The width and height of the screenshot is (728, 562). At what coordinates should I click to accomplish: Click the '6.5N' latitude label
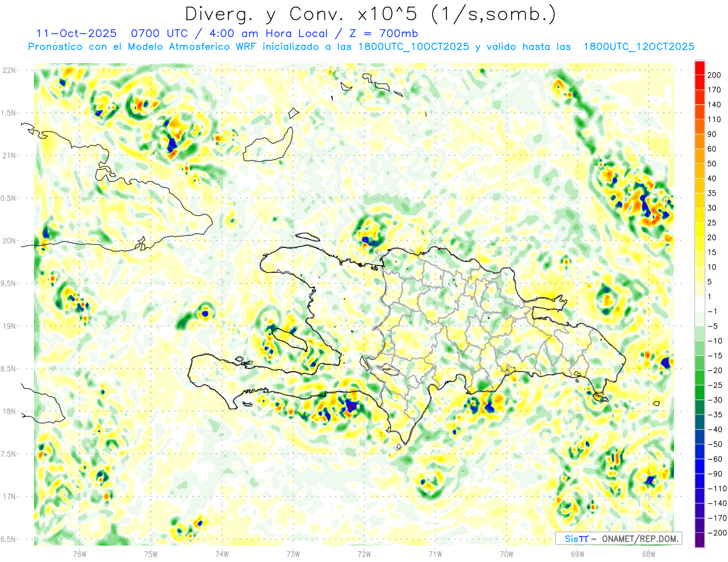[x=9, y=539]
